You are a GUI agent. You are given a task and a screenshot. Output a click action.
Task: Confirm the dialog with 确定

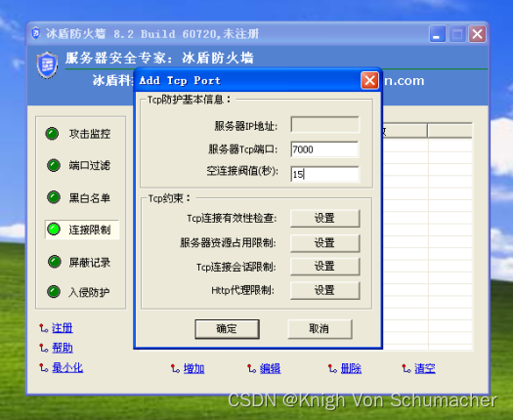227,329
